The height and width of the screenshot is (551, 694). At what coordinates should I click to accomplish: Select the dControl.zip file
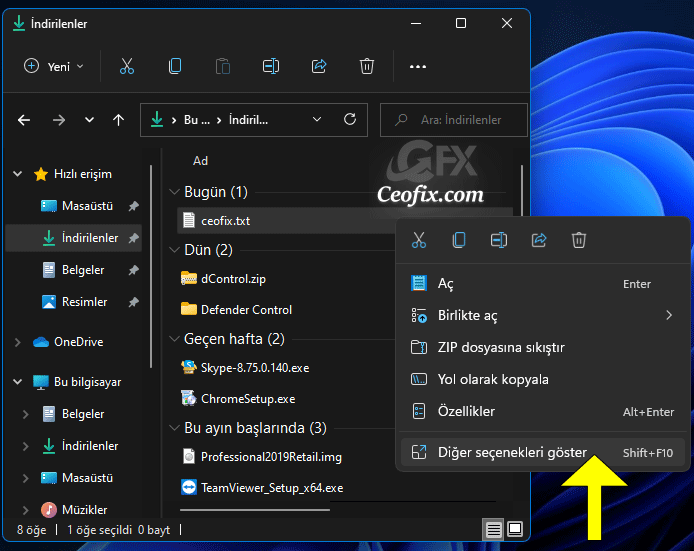[x=233, y=279]
